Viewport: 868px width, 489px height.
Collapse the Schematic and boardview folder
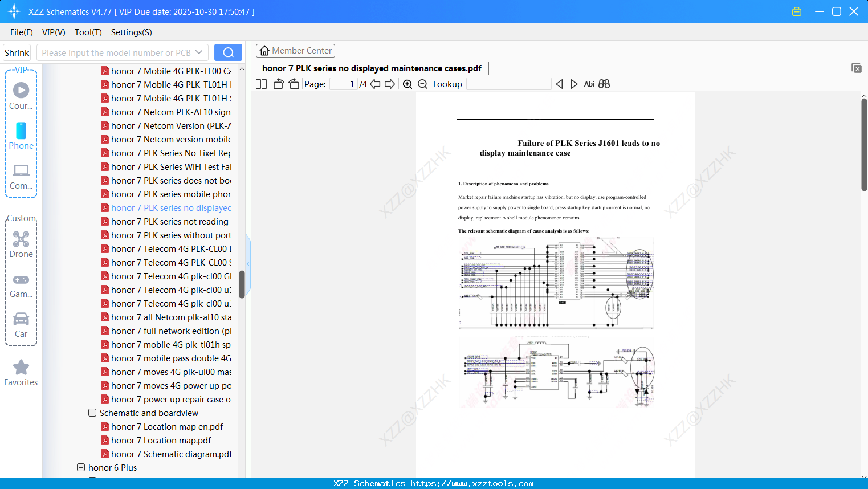(92, 413)
